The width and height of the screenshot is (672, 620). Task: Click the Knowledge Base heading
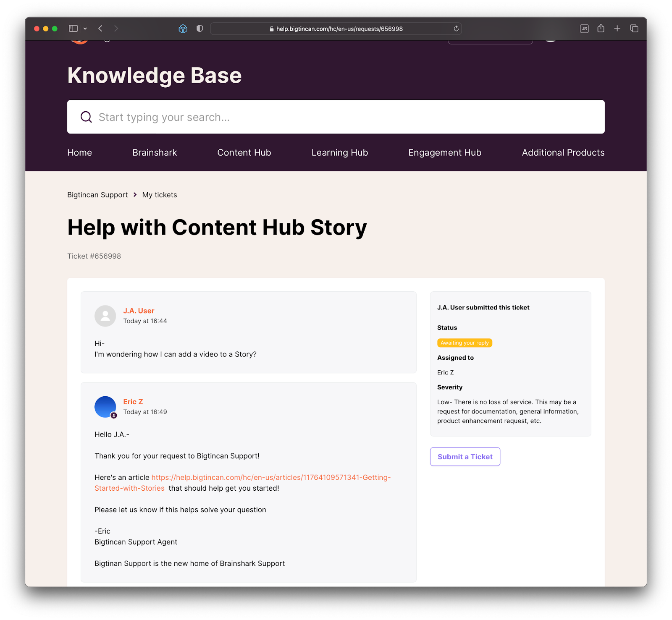coord(155,76)
